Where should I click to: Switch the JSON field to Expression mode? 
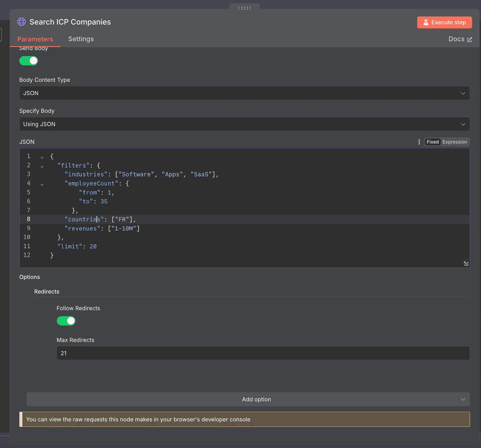(455, 142)
